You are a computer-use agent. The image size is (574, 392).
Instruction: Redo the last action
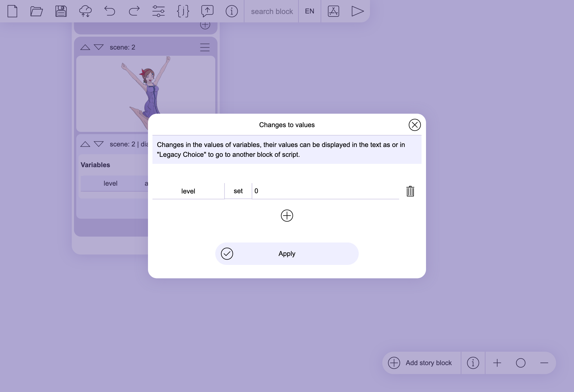(134, 11)
